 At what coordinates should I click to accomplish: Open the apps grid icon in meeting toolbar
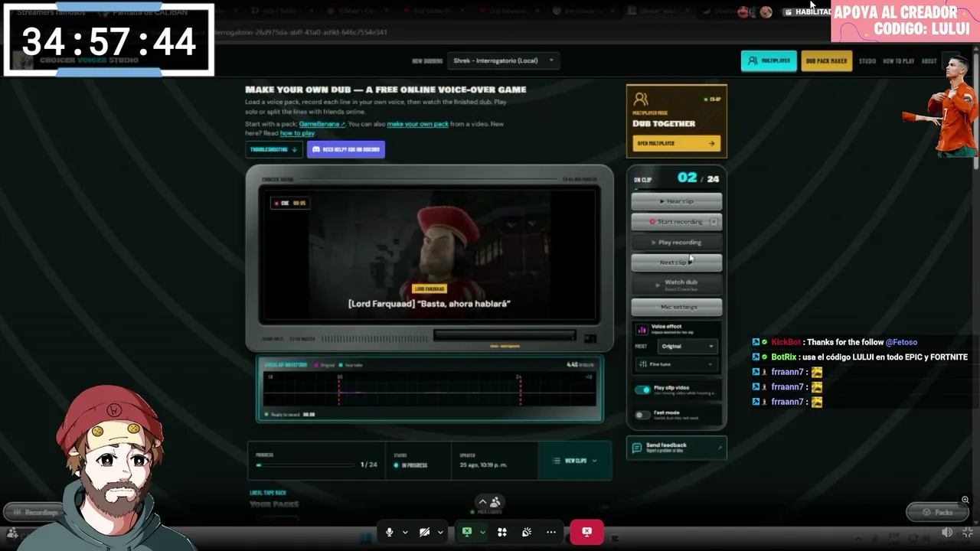502,532
